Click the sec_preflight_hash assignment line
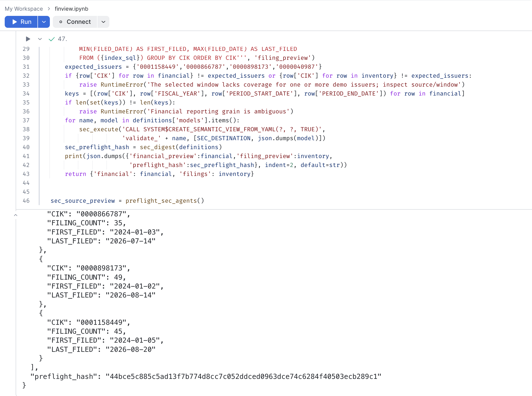Screen dimensions: 532x396 tap(143, 147)
